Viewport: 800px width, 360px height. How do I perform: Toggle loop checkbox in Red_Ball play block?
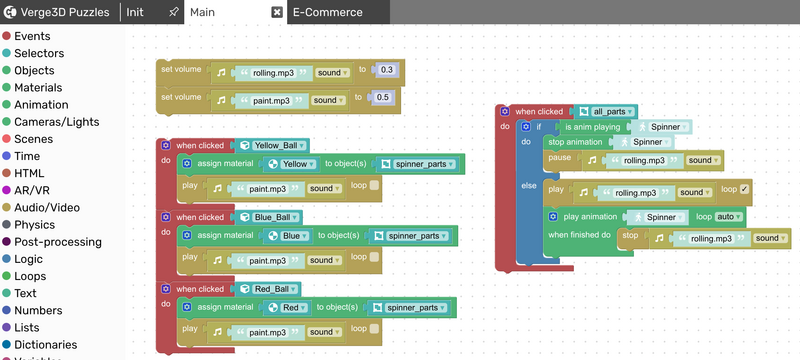374,329
